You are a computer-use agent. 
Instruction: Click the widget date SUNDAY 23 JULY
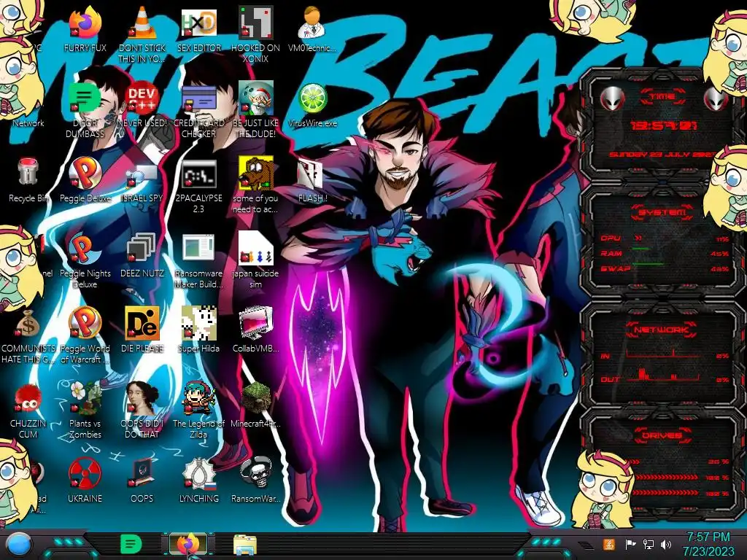click(x=662, y=155)
